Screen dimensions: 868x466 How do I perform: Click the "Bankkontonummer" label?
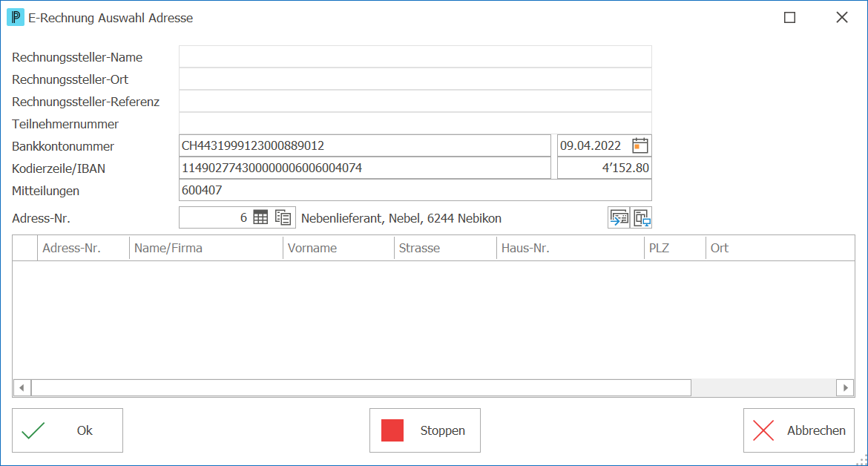pos(63,146)
